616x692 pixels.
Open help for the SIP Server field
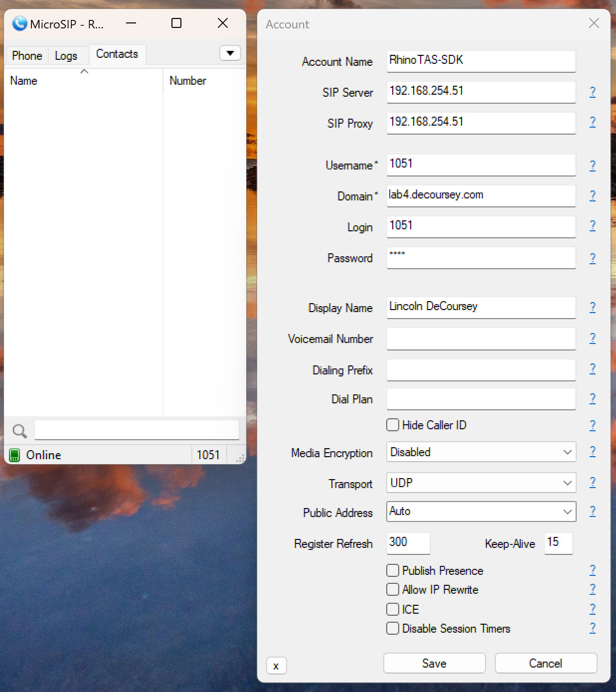(593, 92)
